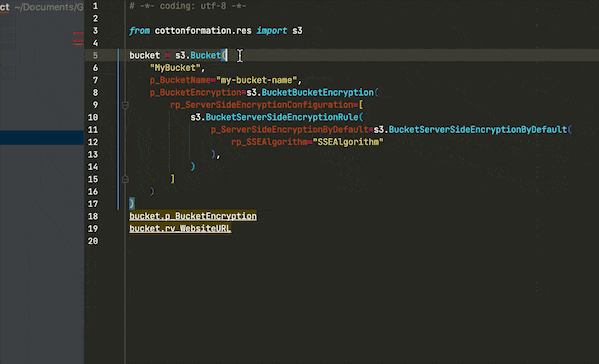Collapse the code fold marker on line 15
Image resolution: width=599 pixels, height=364 pixels.
(x=125, y=179)
